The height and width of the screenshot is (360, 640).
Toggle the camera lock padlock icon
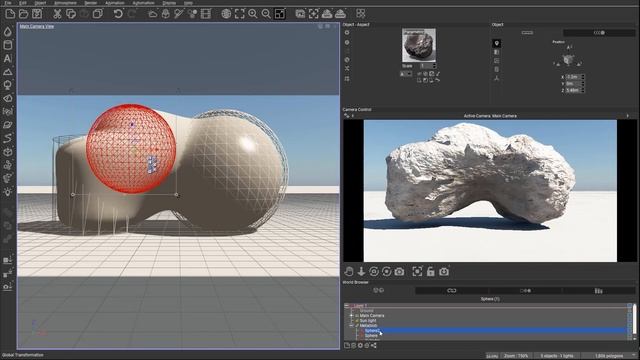[x=431, y=271]
